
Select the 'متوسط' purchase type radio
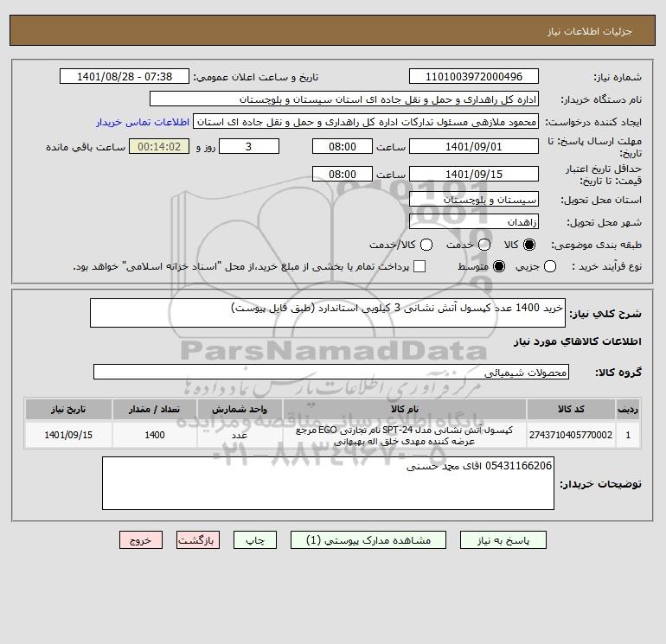pos(499,266)
